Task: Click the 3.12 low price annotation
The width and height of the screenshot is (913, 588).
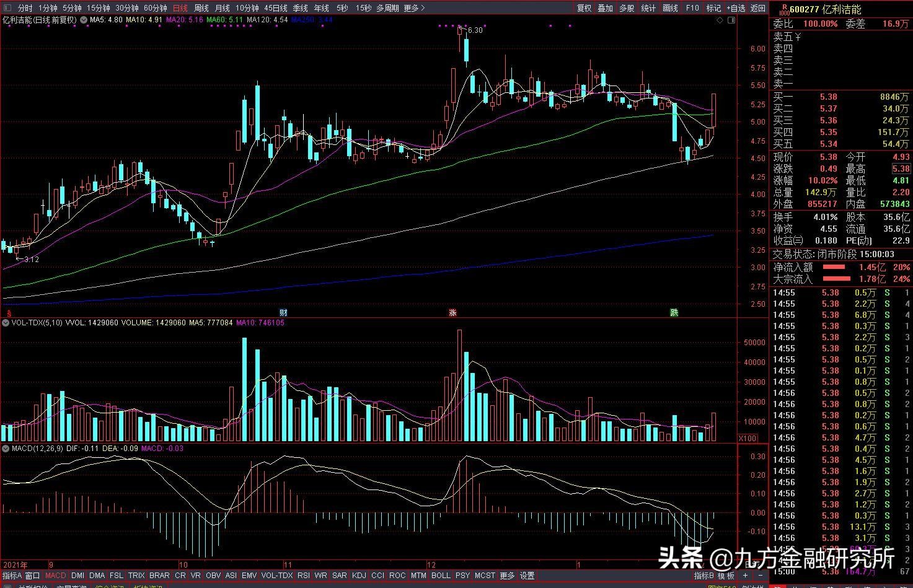Action: tap(32, 260)
